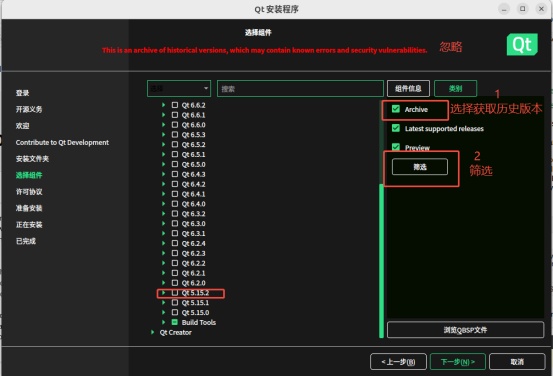Proceed with the Next step button

[x=458, y=361]
